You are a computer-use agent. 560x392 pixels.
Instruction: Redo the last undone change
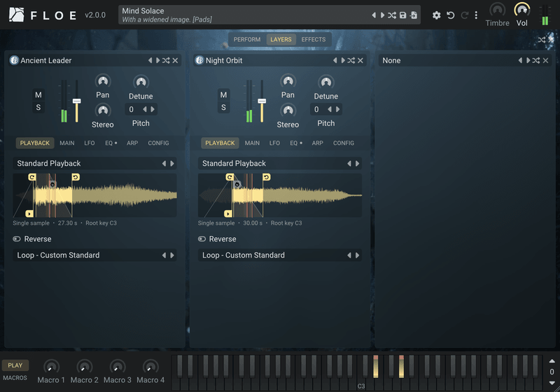point(465,15)
